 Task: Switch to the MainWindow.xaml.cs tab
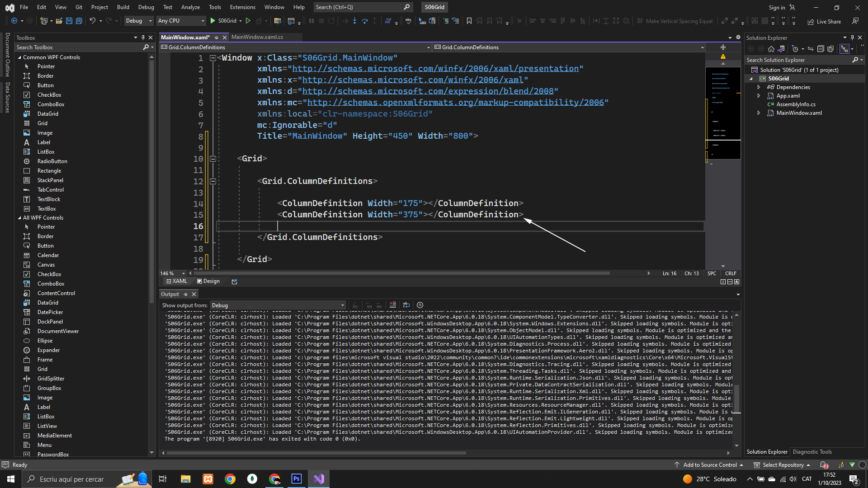(257, 37)
